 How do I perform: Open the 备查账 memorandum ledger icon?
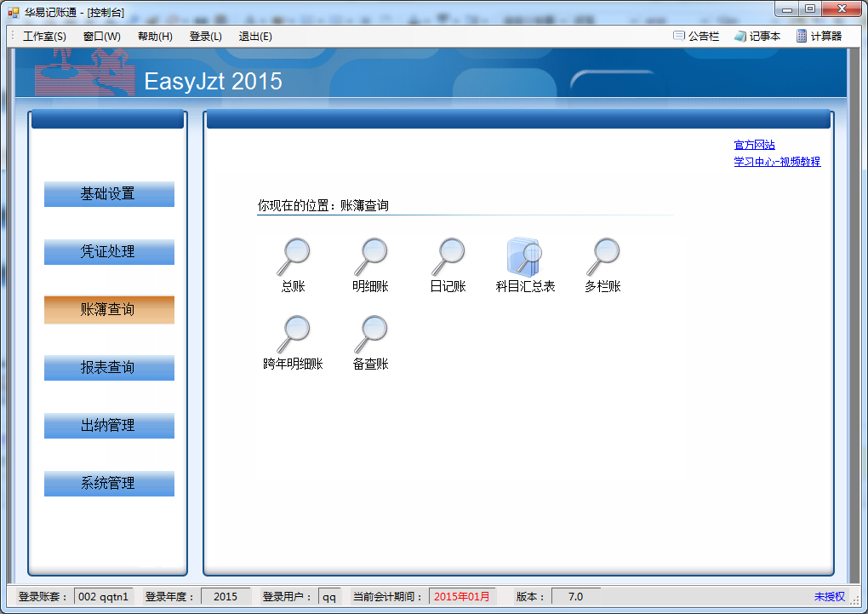coord(371,334)
